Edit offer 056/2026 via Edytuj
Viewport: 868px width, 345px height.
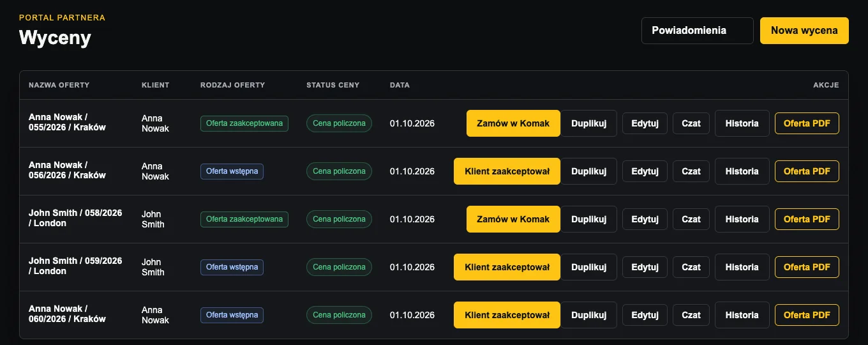(645, 171)
